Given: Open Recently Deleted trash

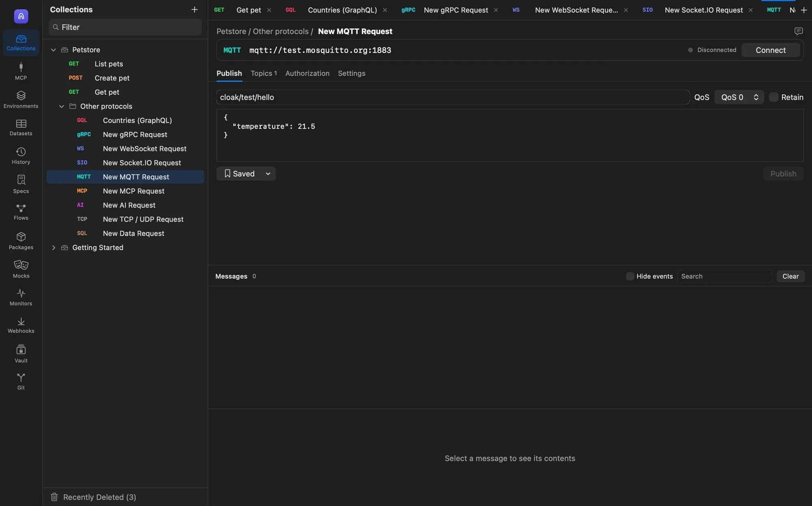Looking at the screenshot, I should click(93, 497).
